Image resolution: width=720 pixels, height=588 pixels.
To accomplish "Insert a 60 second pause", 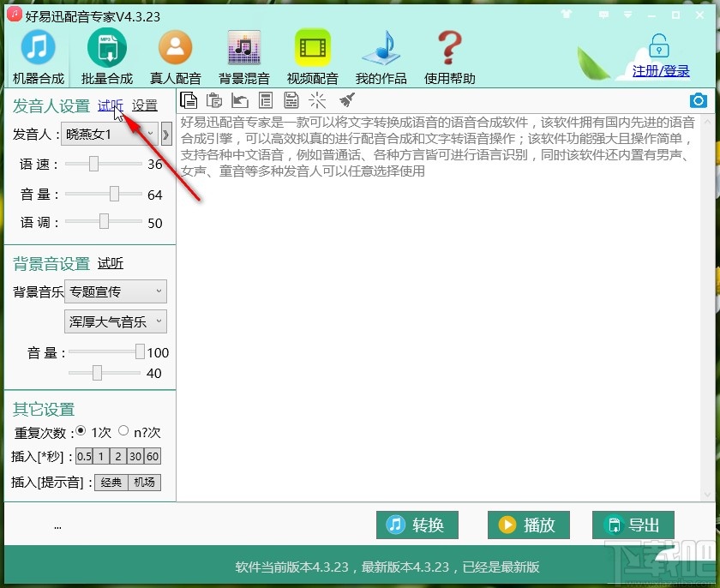I will (x=153, y=456).
